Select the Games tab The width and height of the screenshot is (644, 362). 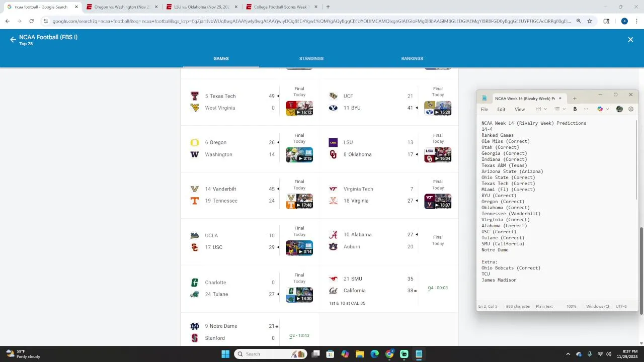pos(221,59)
